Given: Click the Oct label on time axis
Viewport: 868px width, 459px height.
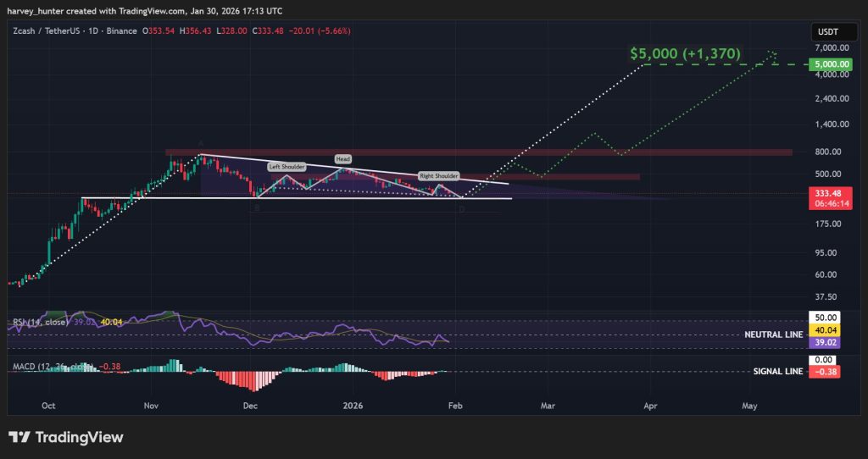Looking at the screenshot, I should pyautogui.click(x=48, y=406).
